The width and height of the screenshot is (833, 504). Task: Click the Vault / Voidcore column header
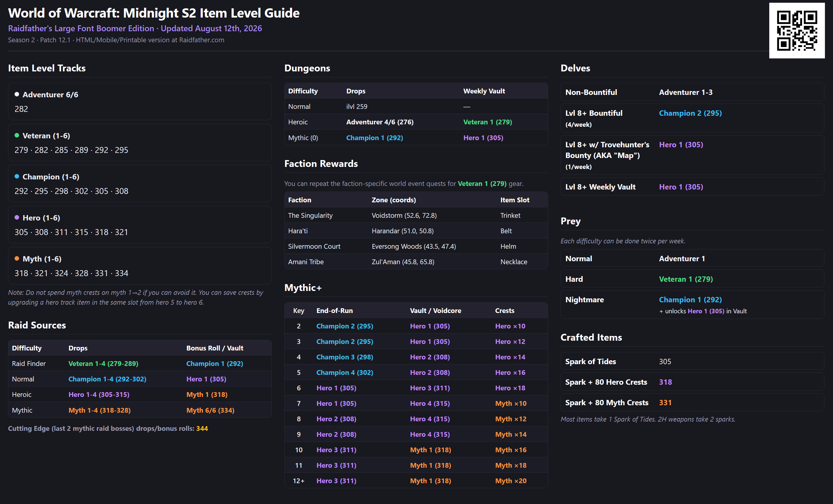click(436, 310)
